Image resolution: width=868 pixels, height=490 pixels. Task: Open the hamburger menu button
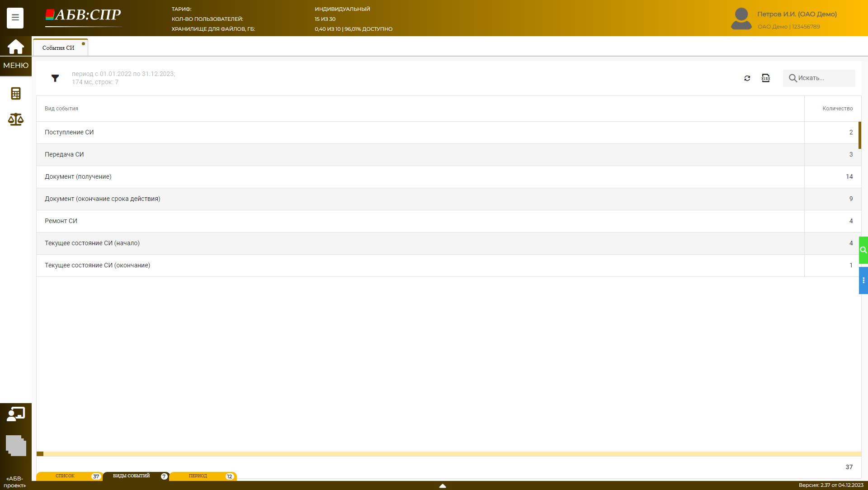click(x=15, y=18)
